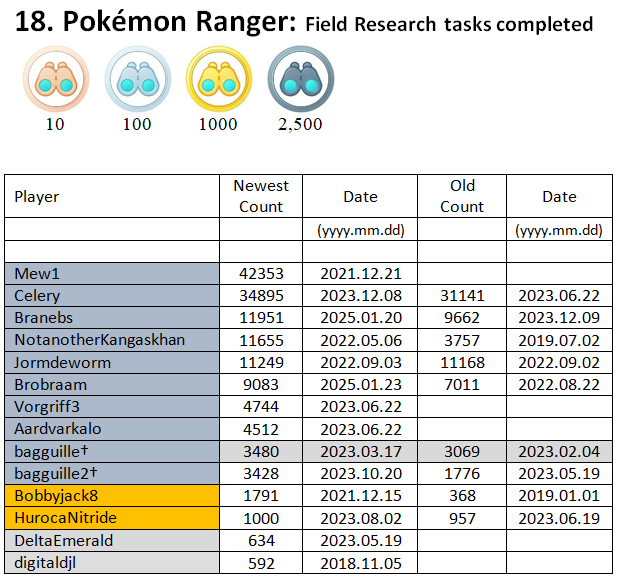617x577 pixels.
Task: Select player cell 'NotanotherKangaskhan'
Action: point(112,340)
